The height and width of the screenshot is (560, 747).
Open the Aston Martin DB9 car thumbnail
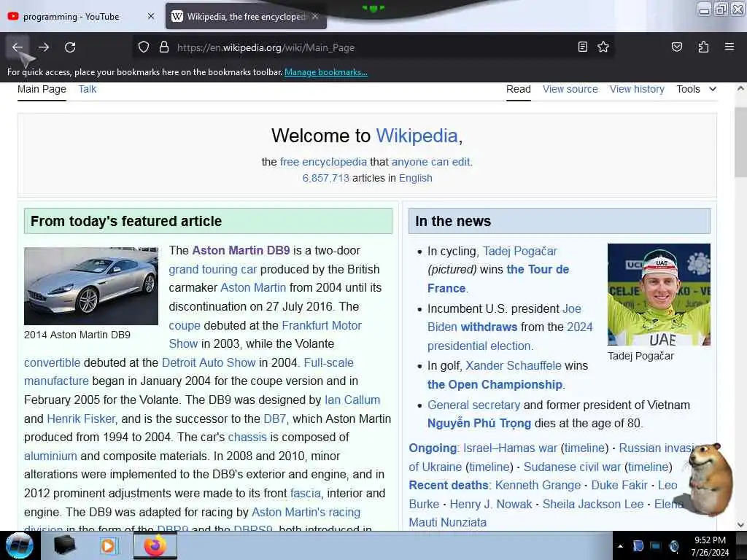91,286
